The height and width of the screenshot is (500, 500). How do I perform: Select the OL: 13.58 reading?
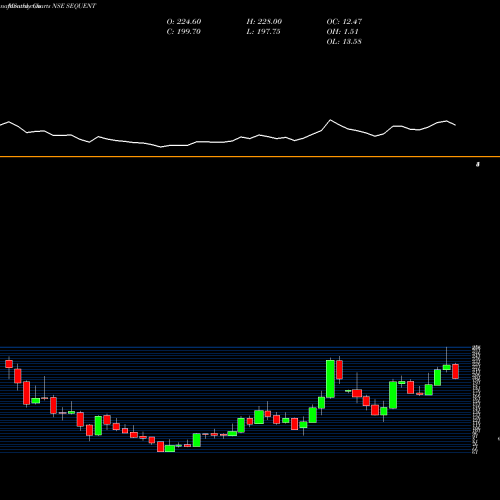[x=344, y=42]
